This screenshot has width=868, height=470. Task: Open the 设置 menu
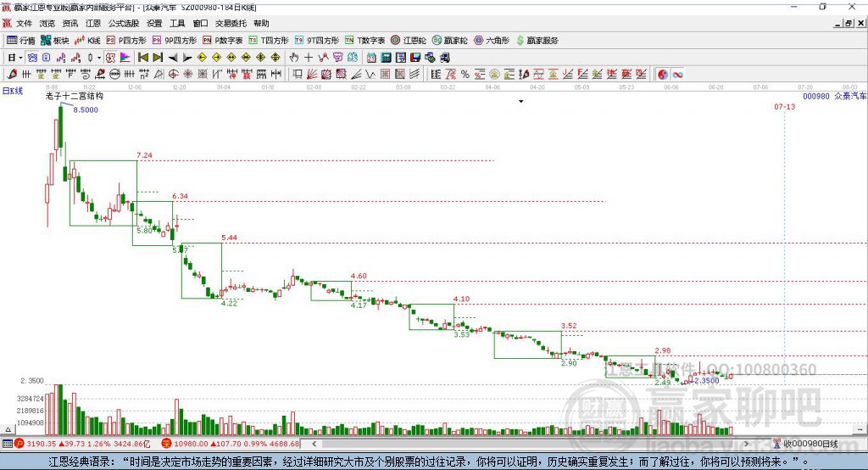coord(154,23)
